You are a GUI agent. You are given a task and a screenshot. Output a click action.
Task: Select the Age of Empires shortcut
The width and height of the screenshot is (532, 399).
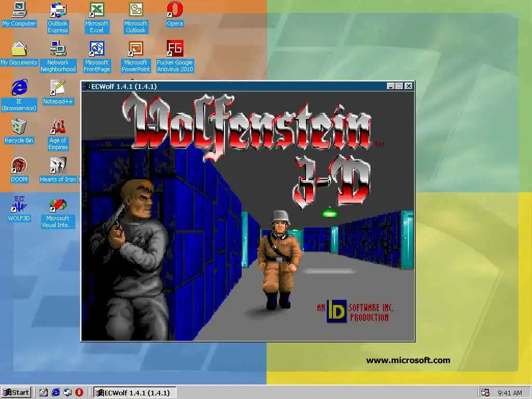pyautogui.click(x=58, y=135)
